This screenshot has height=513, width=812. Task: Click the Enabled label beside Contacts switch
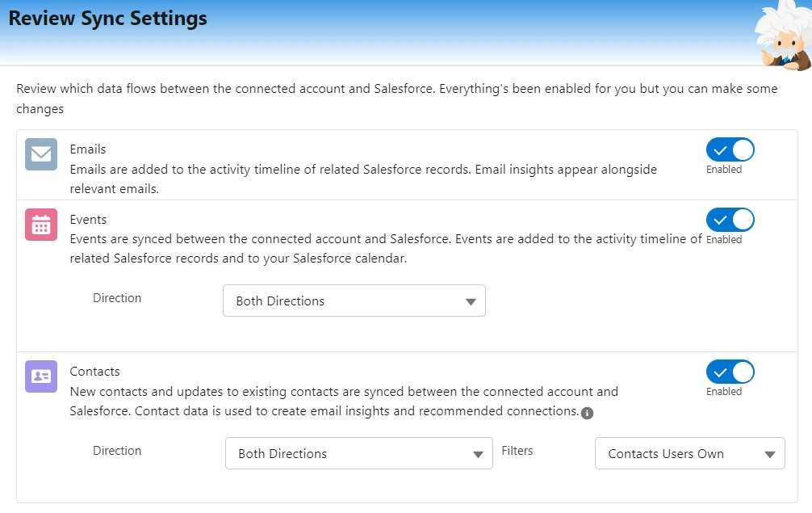[726, 390]
